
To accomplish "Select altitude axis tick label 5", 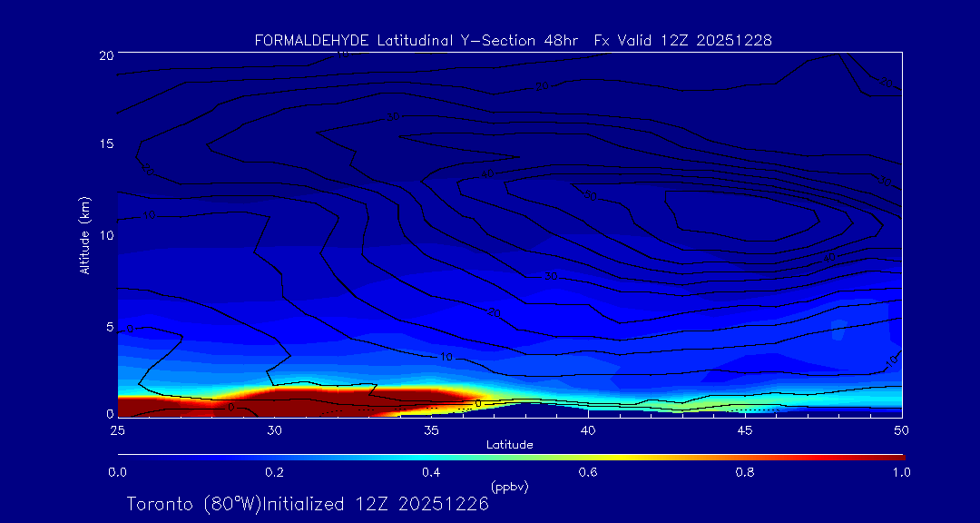I will [110, 327].
